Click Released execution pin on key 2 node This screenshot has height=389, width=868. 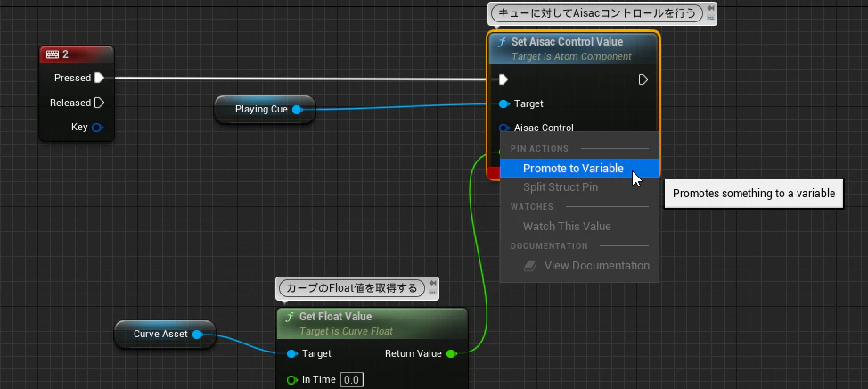(99, 103)
